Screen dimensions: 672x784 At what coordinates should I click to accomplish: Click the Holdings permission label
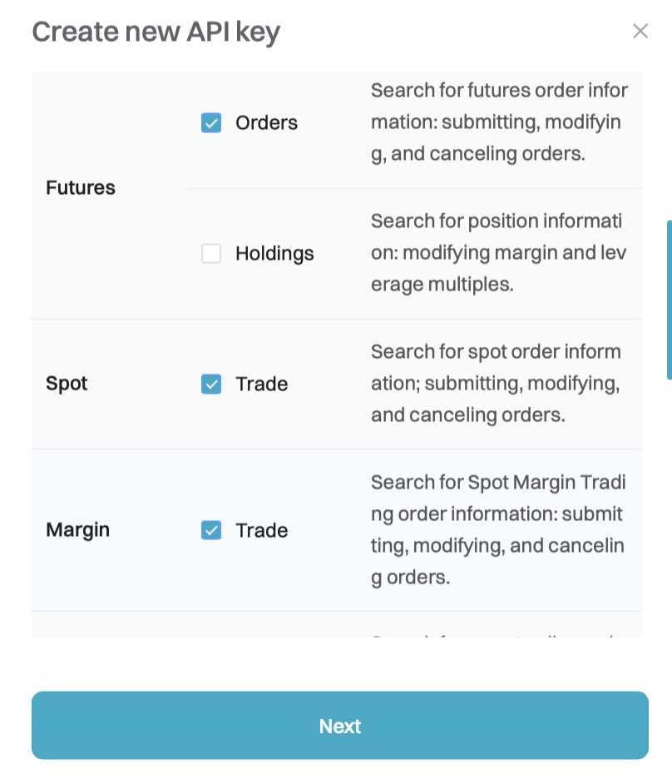(274, 254)
